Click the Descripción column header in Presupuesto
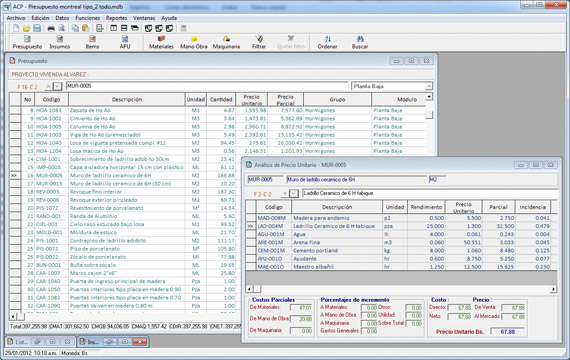Viewport: 570px width, 360px height. [x=127, y=99]
